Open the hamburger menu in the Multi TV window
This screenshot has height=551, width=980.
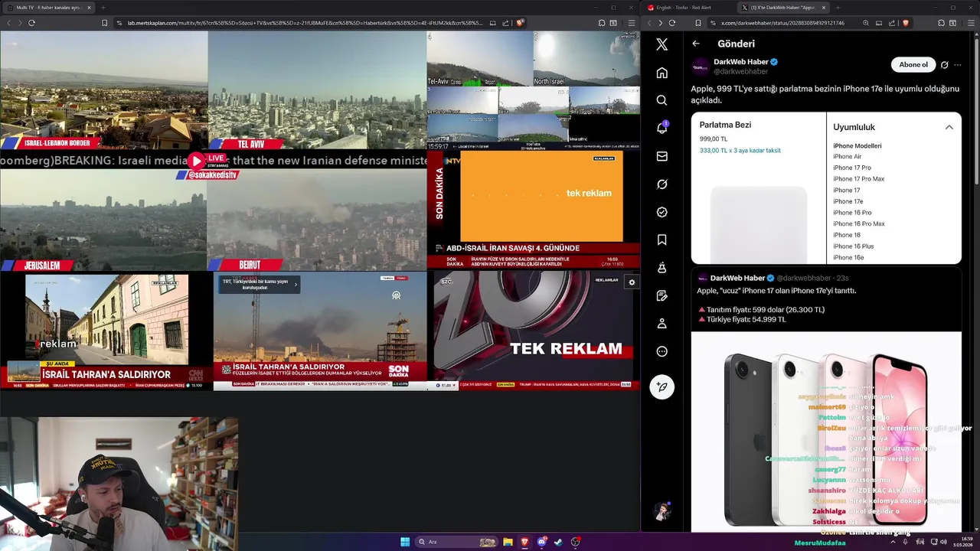pos(632,23)
